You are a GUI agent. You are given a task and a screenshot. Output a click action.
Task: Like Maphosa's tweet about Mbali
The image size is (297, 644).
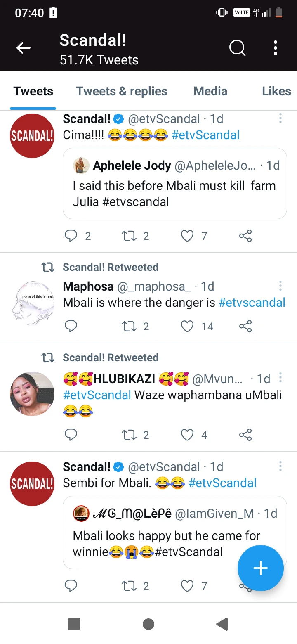pos(188,327)
